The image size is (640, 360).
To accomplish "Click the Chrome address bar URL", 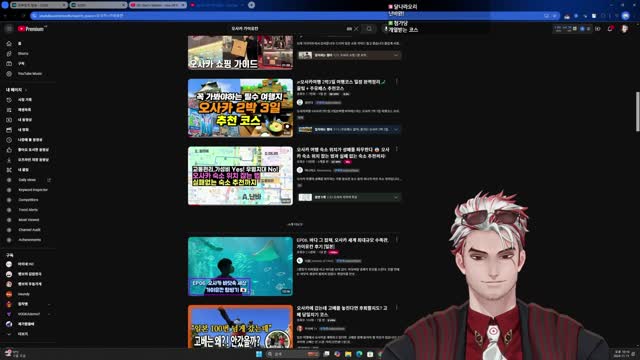I will click(81, 16).
